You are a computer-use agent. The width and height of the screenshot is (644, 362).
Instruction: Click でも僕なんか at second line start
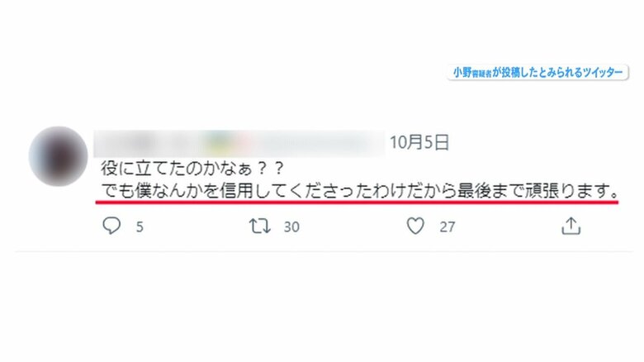pos(151,191)
